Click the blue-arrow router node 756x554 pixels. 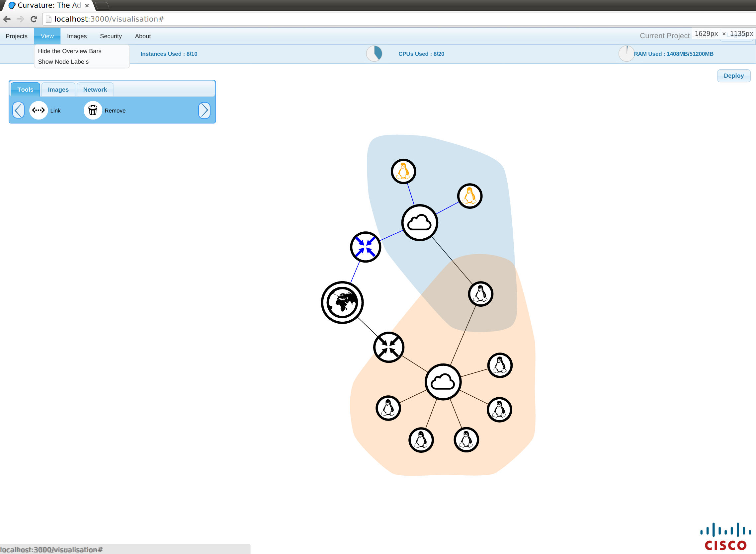coord(365,247)
